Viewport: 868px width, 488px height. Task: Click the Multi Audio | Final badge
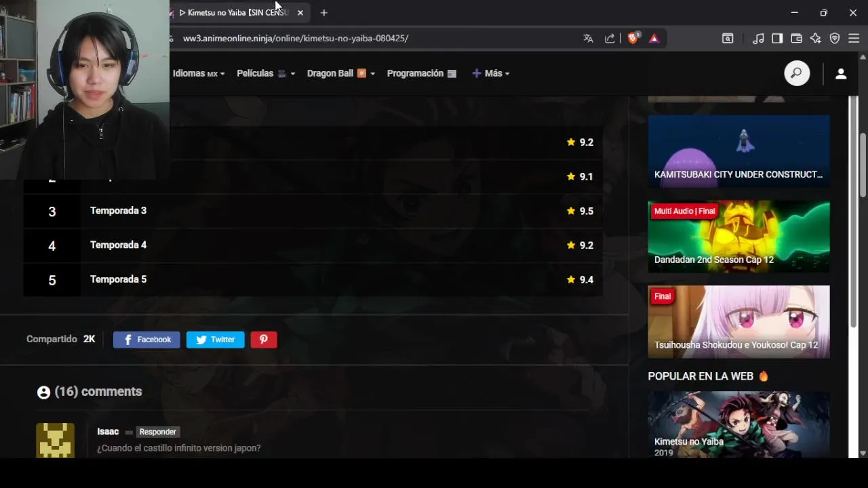pyautogui.click(x=684, y=211)
